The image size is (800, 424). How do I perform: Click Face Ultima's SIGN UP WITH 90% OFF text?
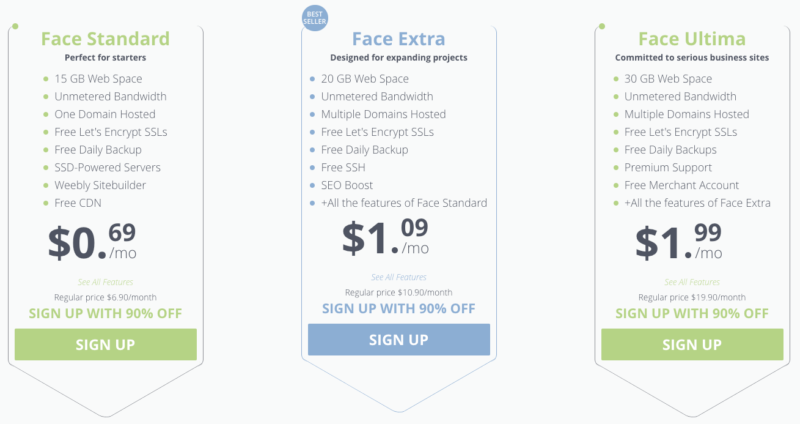692,313
